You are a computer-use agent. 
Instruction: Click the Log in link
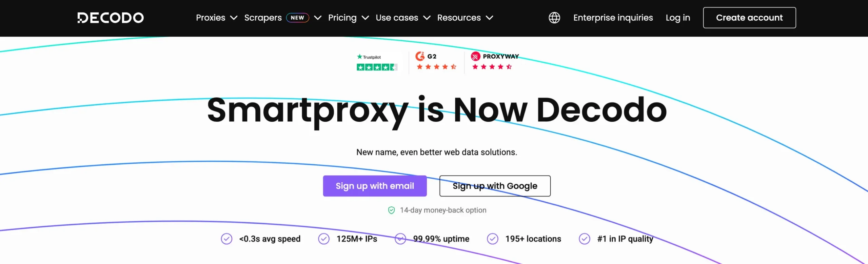point(678,18)
